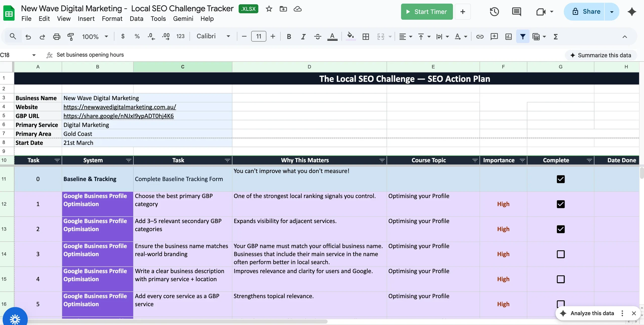644x325 pixels.
Task: Open the zoom level dropdown
Action: (x=95, y=37)
